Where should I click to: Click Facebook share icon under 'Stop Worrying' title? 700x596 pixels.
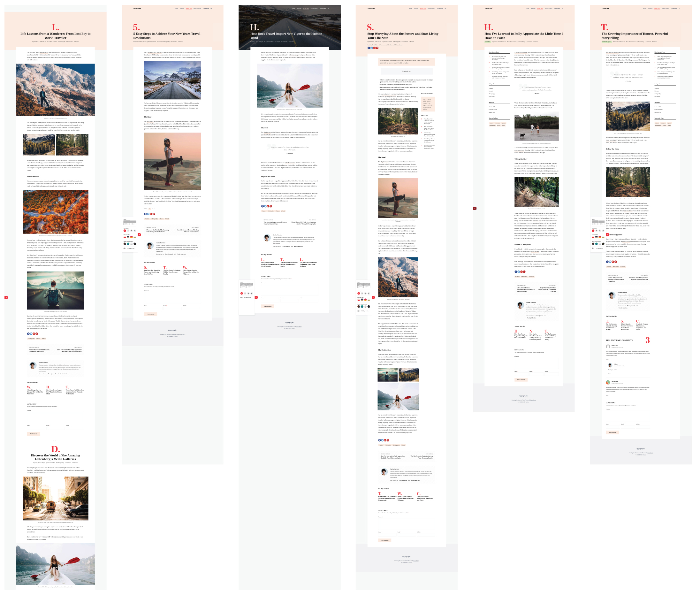tap(369, 48)
